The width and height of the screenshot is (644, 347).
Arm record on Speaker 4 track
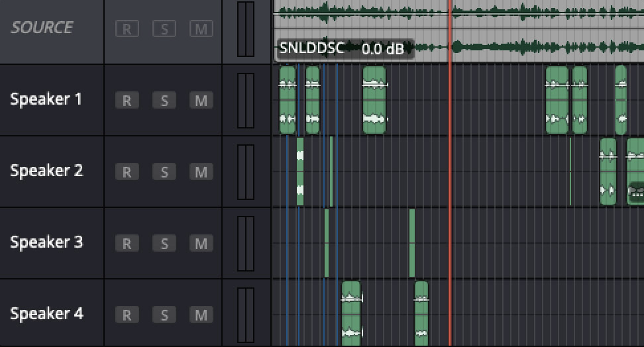pos(127,315)
